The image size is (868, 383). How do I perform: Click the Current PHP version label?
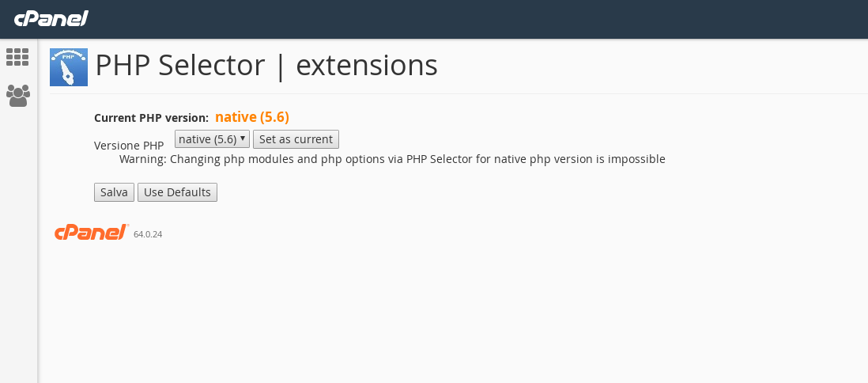tap(151, 118)
